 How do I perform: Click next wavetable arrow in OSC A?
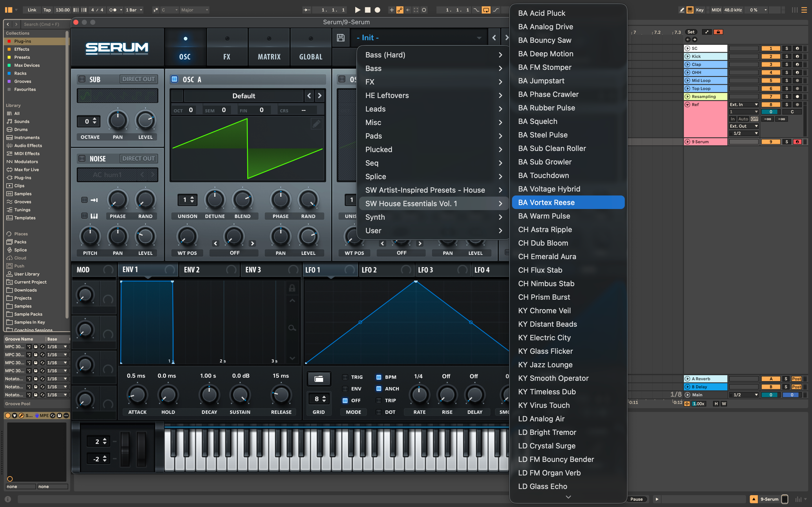pyautogui.click(x=320, y=96)
